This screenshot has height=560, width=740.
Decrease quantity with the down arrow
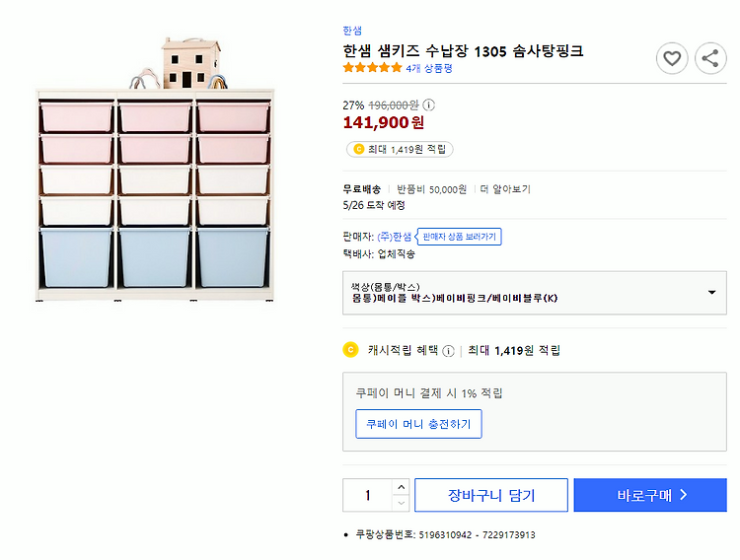400,503
